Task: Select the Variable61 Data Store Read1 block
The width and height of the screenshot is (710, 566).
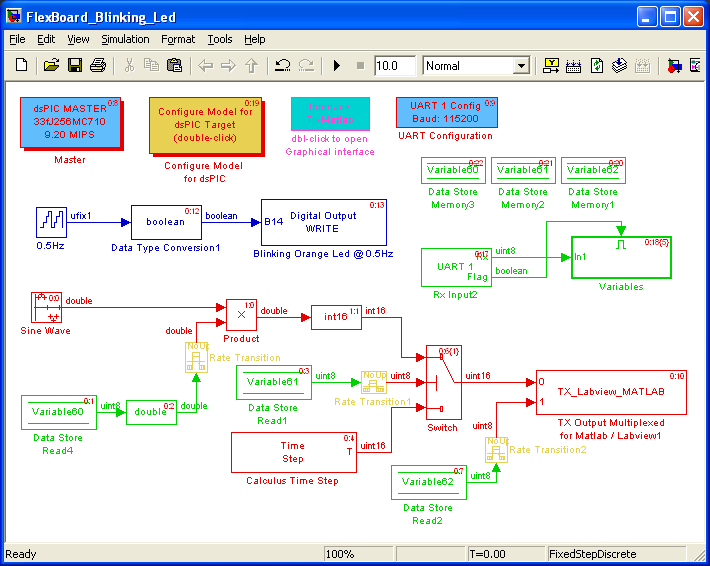Action: (x=274, y=383)
